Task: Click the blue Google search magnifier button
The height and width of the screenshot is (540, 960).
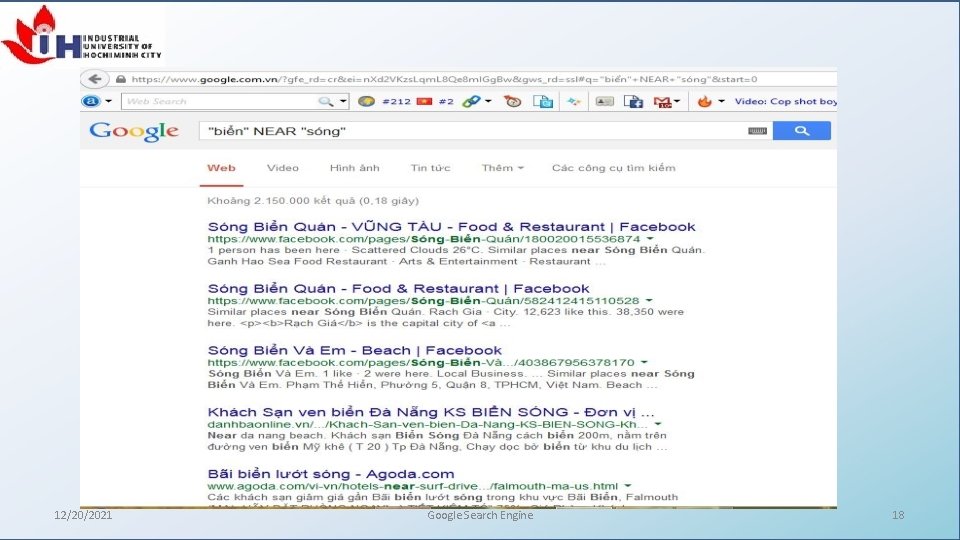Action: pos(801,130)
